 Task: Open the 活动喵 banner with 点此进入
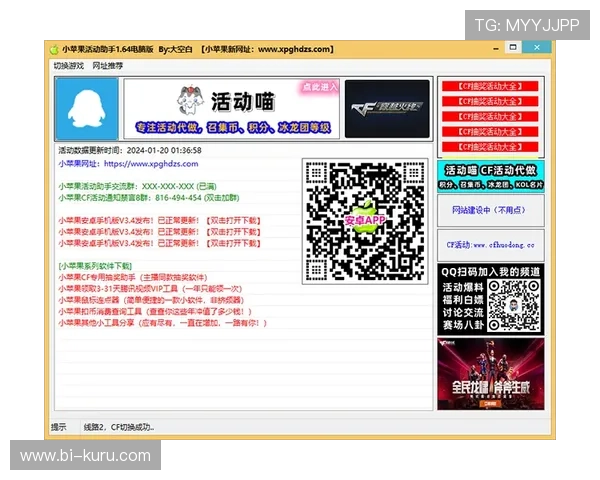[x=232, y=109]
